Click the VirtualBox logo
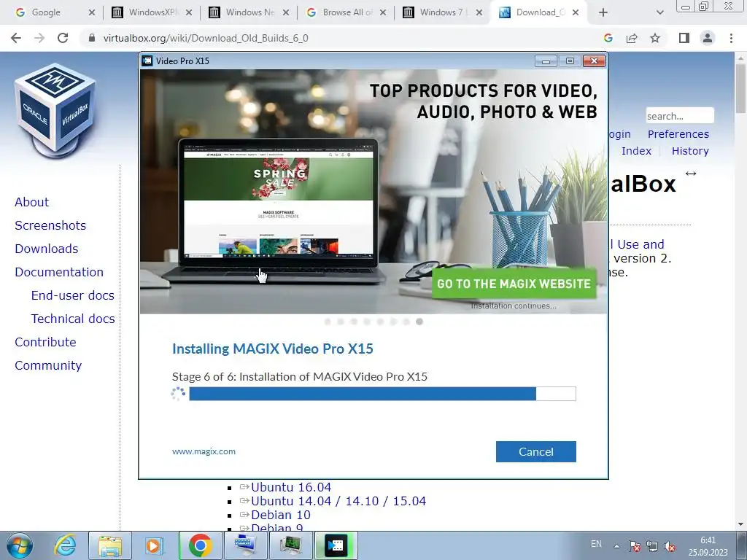Screen dimensions: 747x560 (x=55, y=111)
